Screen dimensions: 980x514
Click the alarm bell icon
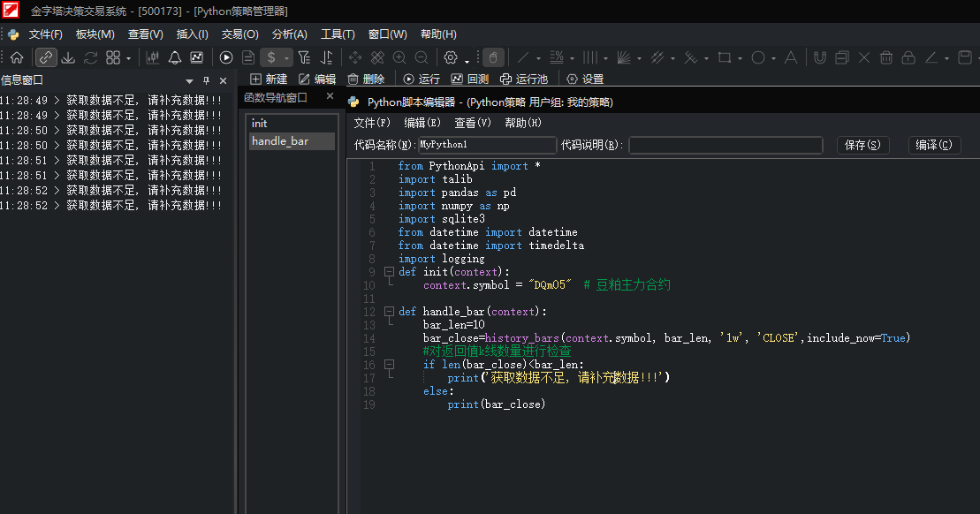(175, 57)
